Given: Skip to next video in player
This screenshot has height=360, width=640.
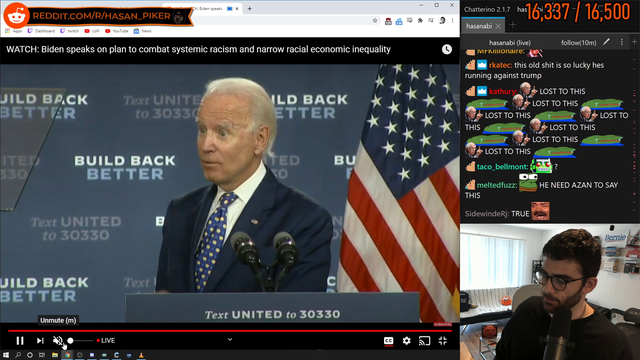Looking at the screenshot, I should [40, 340].
